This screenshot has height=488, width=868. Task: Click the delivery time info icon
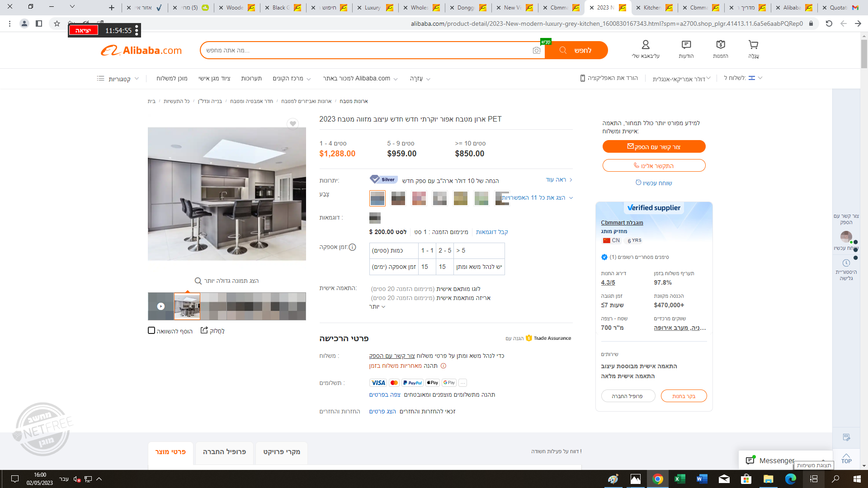(x=353, y=247)
